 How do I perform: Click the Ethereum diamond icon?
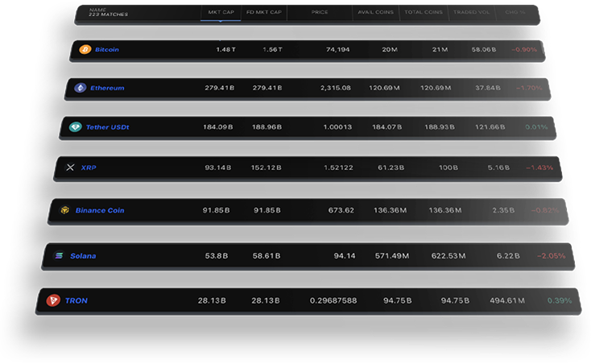pyautogui.click(x=80, y=88)
